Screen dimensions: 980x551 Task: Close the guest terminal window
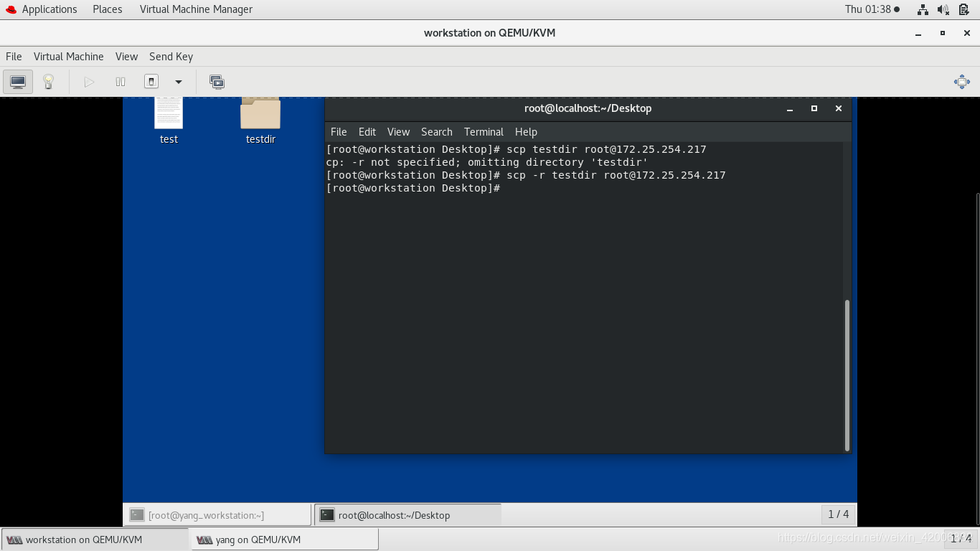pyautogui.click(x=838, y=108)
